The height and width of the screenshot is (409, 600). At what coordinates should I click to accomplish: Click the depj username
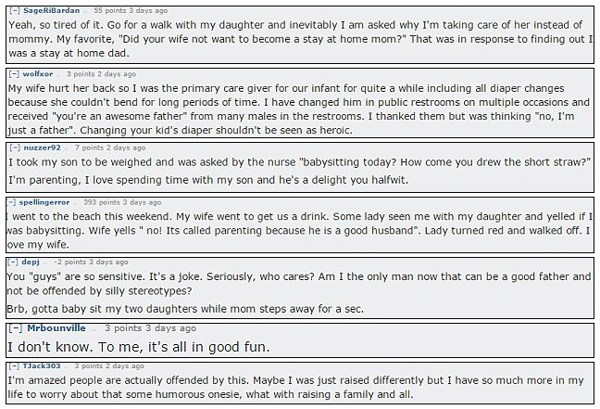(x=31, y=262)
